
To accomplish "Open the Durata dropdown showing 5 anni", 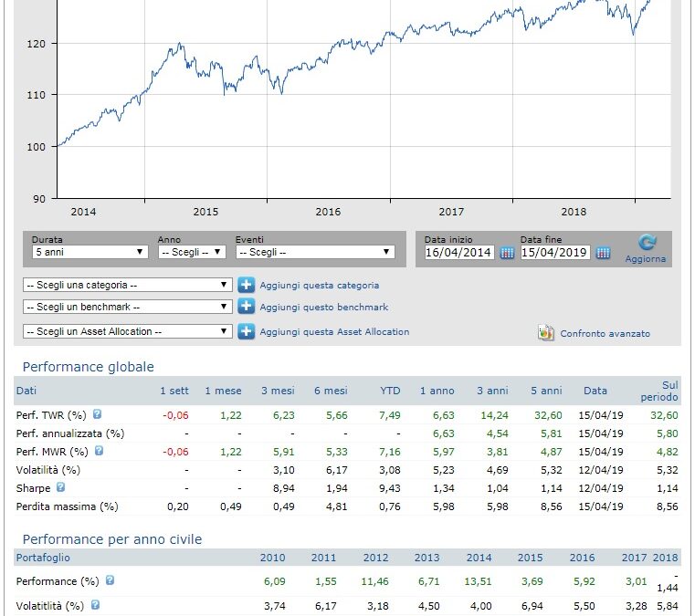I will pyautogui.click(x=89, y=253).
